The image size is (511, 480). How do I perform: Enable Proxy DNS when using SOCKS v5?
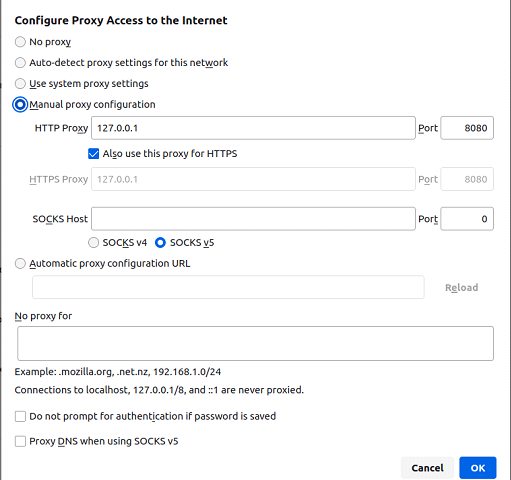coord(20,441)
